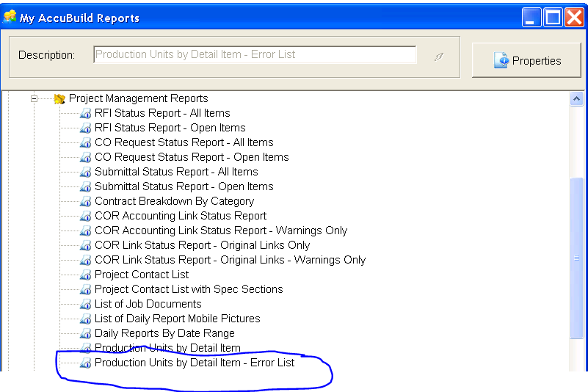Select List of Job Documents report
This screenshot has height=392, width=588.
[148, 303]
